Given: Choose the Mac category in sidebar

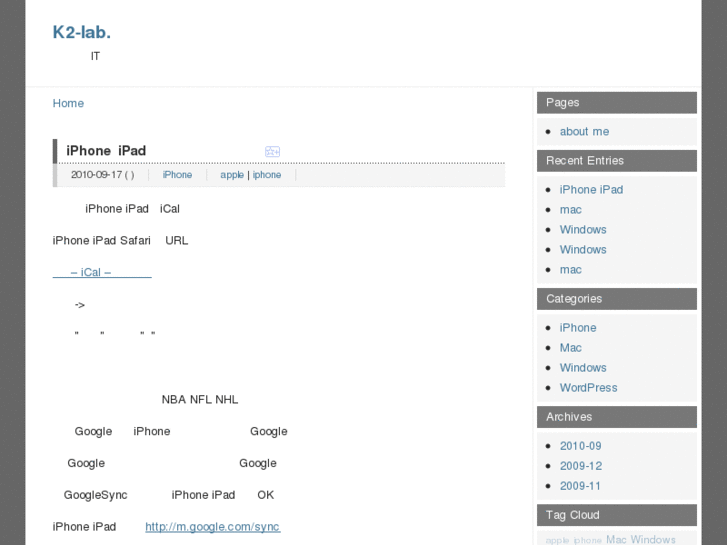Looking at the screenshot, I should pos(570,348).
